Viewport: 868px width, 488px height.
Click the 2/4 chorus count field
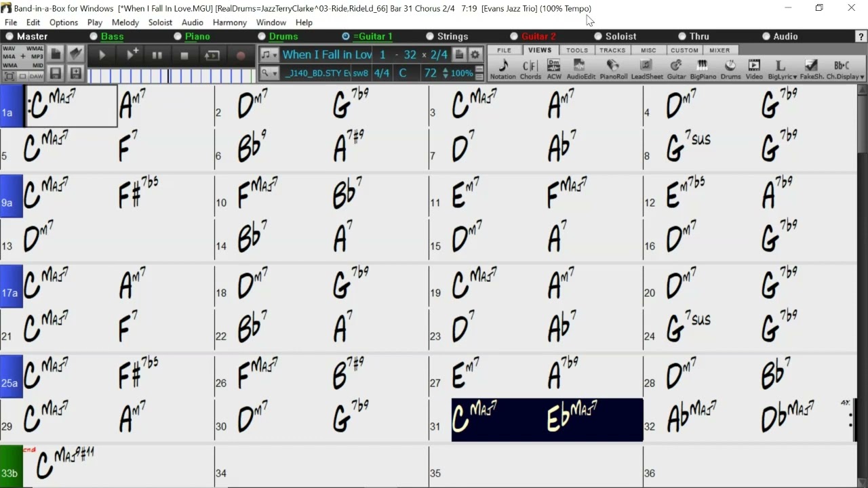point(439,55)
